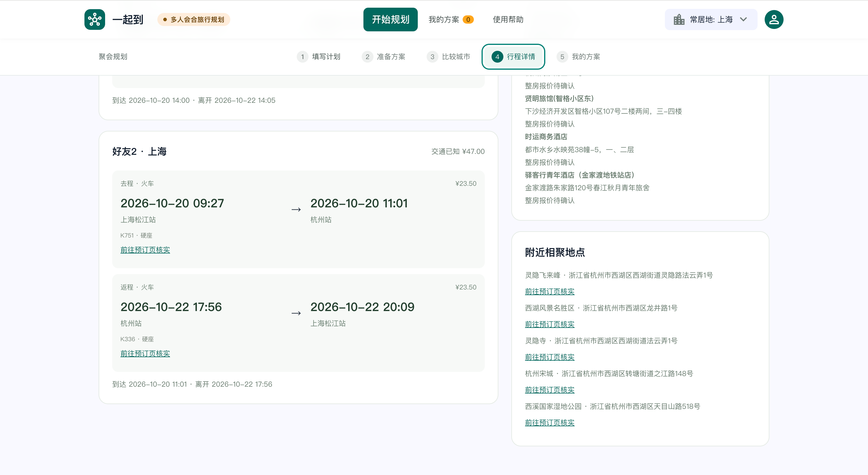
Task: Click hotel name 贤明旅馆(智格小区东)
Action: pos(559,98)
